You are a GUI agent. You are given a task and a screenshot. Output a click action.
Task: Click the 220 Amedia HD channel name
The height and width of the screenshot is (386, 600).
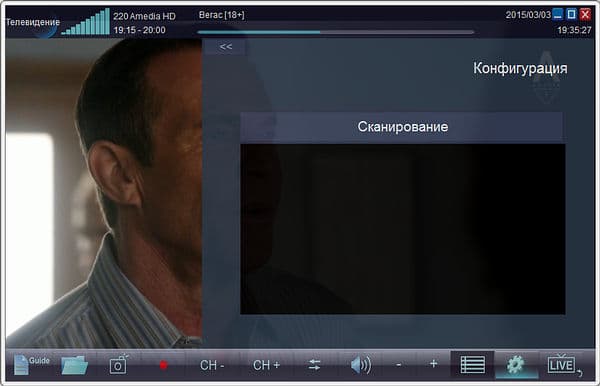(144, 16)
